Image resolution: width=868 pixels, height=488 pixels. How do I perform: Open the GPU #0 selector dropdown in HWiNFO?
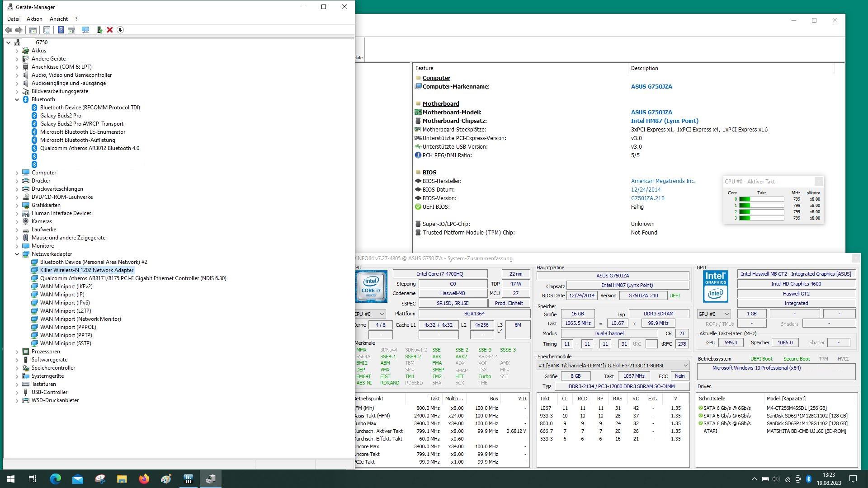coord(714,314)
